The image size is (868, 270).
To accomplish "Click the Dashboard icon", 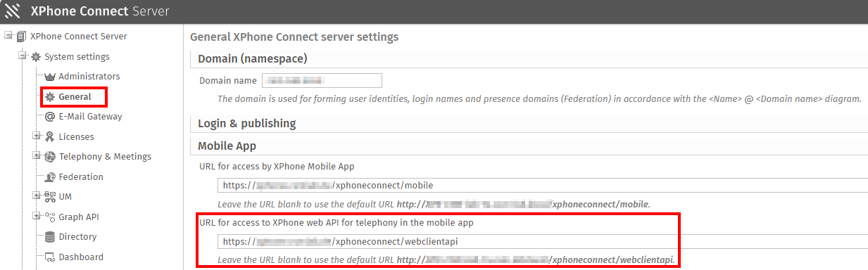I will (x=50, y=257).
